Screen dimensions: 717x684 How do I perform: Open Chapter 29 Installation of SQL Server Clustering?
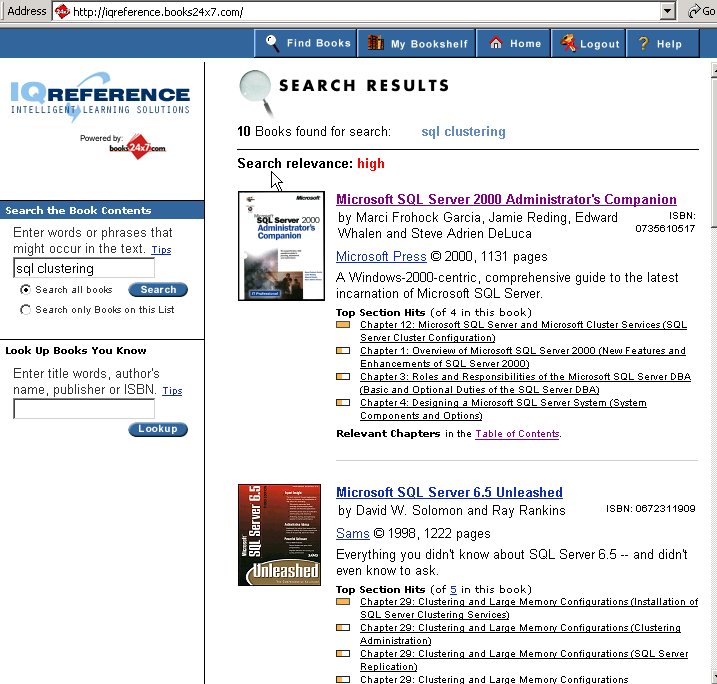[529, 608]
